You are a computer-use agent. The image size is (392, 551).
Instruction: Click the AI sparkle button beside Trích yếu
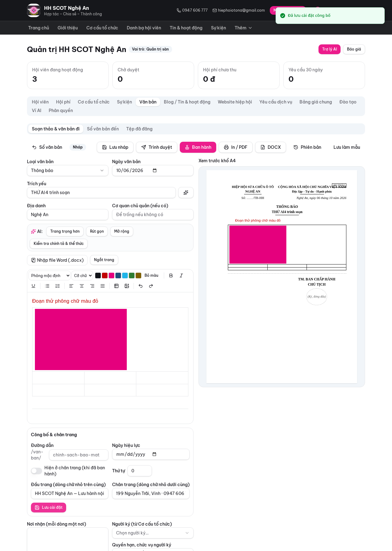tap(186, 193)
